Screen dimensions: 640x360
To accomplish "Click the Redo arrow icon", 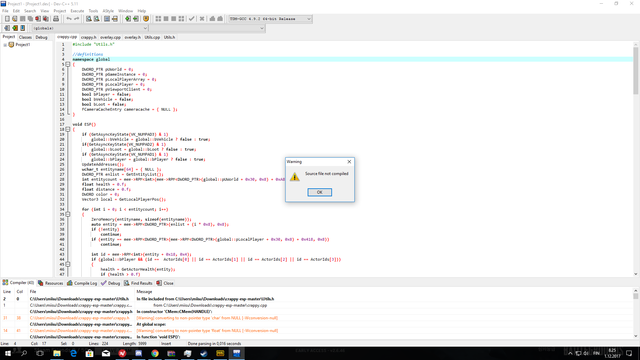I will click(x=76, y=19).
